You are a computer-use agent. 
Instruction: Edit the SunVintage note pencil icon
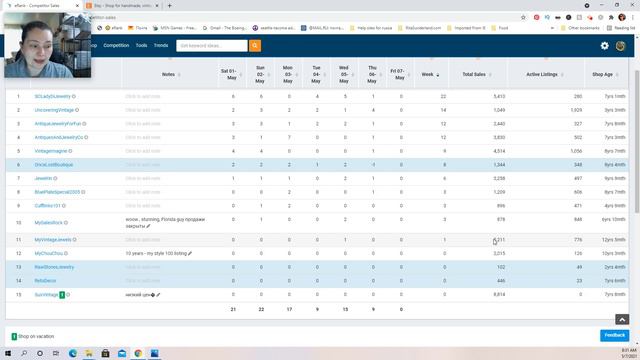(158, 295)
